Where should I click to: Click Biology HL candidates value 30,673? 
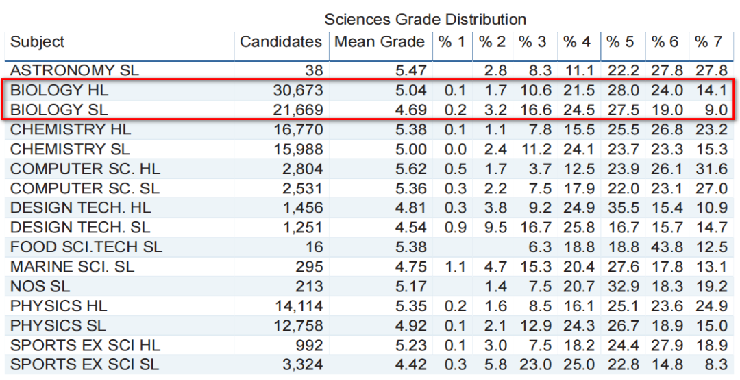point(298,90)
